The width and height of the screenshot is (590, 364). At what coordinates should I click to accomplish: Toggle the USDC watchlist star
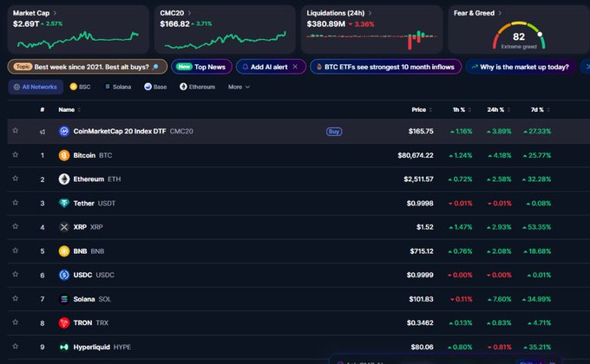click(x=16, y=274)
